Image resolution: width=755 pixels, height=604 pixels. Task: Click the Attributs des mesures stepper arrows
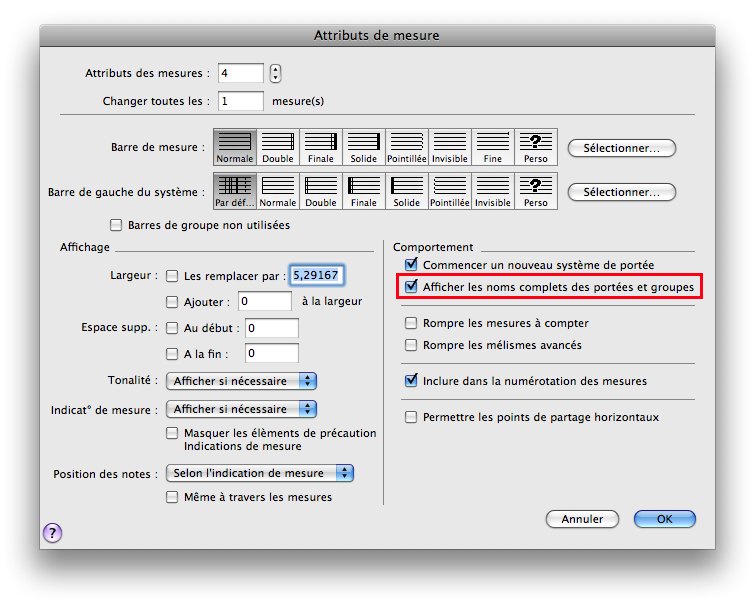276,73
